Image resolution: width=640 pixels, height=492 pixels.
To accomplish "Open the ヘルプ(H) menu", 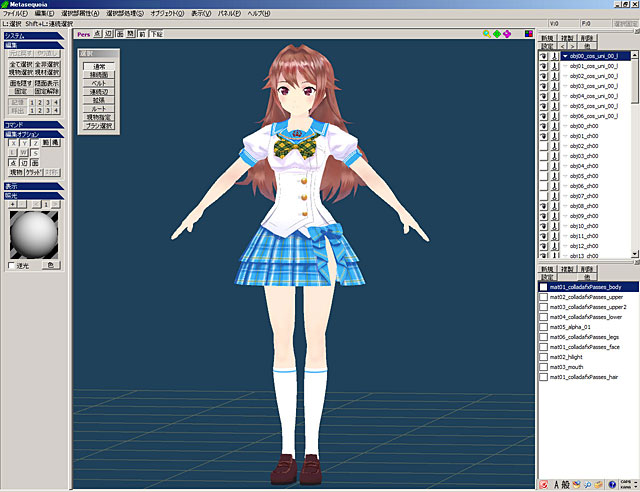I will 259,13.
